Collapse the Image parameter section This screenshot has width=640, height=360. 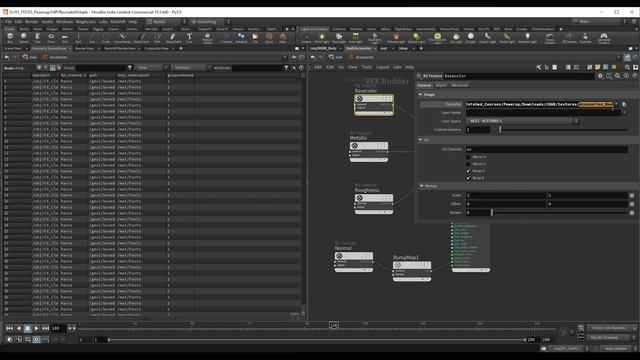pyautogui.click(x=421, y=94)
